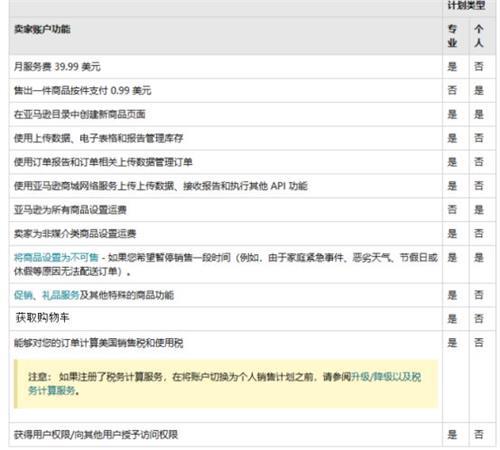Open the 促销 link
This screenshot has width=500, height=450.
[x=23, y=295]
